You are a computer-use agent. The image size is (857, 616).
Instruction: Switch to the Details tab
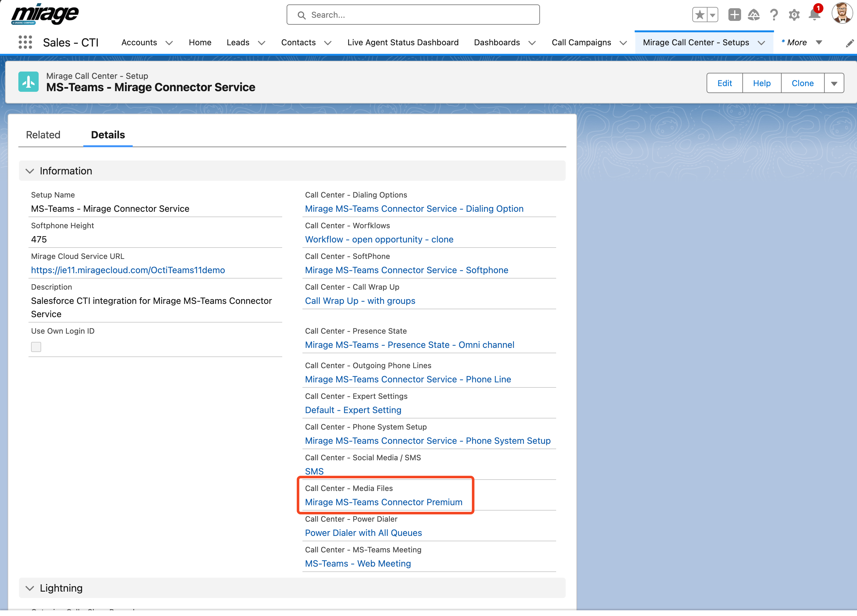click(108, 135)
